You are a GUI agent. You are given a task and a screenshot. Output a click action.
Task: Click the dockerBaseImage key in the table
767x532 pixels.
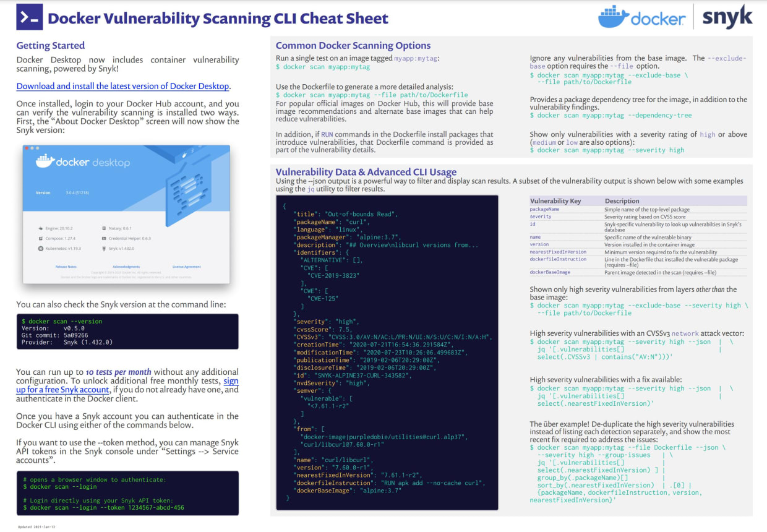click(550, 272)
